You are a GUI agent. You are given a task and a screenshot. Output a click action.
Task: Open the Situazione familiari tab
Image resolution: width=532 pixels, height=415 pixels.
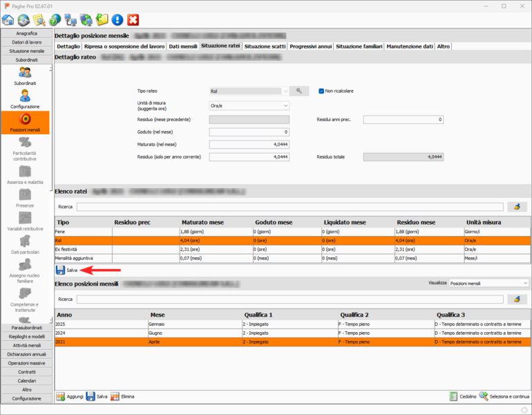click(x=358, y=46)
